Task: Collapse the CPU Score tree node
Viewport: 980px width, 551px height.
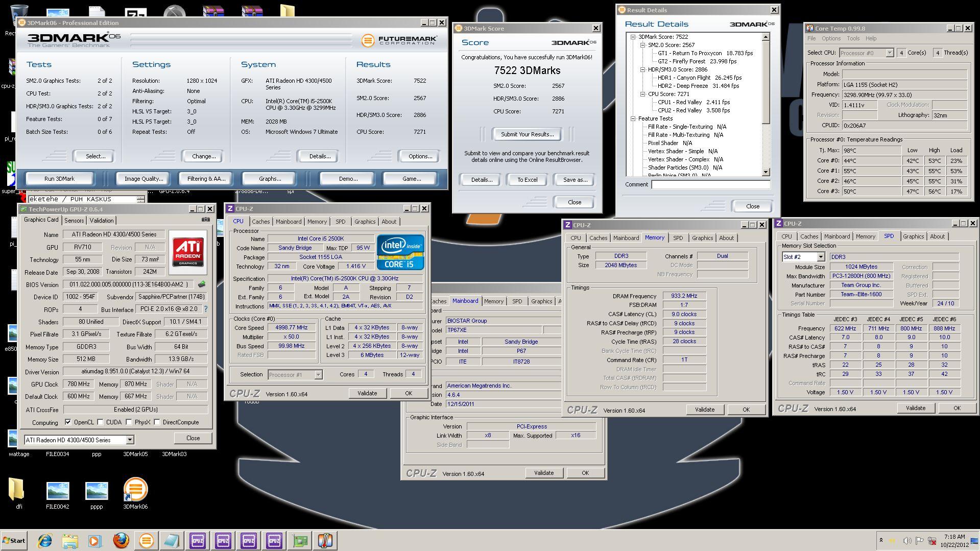Action: click(x=642, y=94)
